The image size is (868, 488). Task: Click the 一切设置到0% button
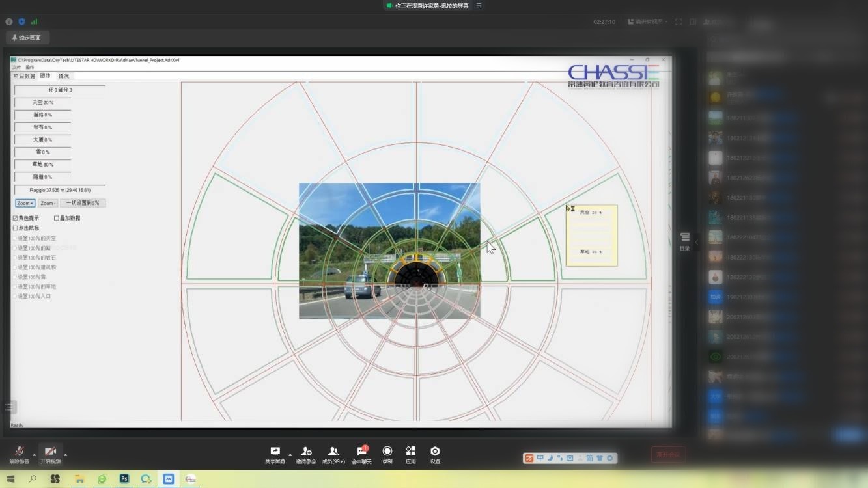[83, 203]
